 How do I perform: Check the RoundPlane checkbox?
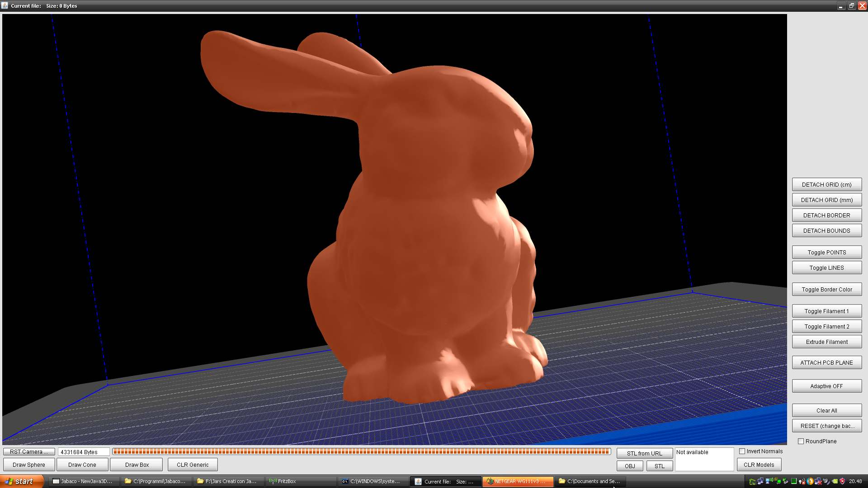801,441
